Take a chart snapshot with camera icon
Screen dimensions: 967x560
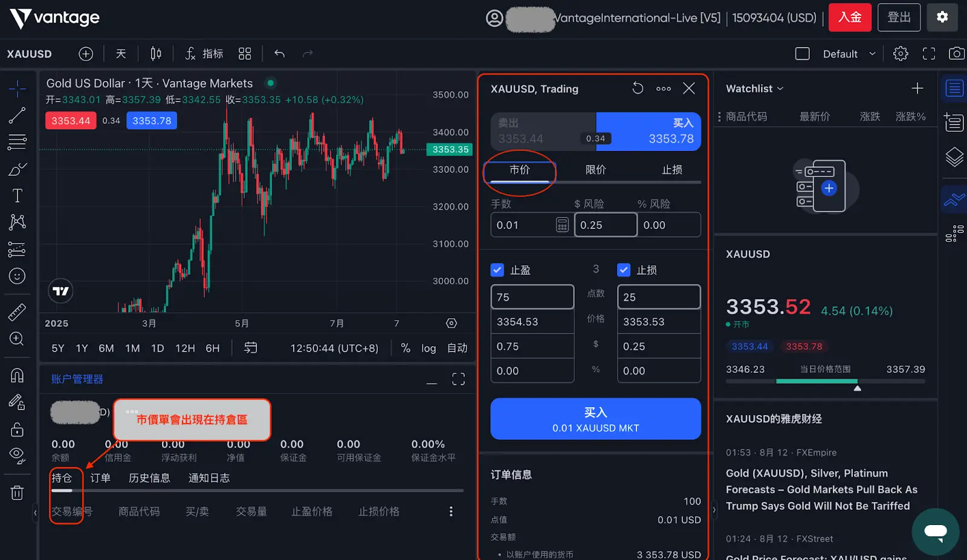point(956,54)
